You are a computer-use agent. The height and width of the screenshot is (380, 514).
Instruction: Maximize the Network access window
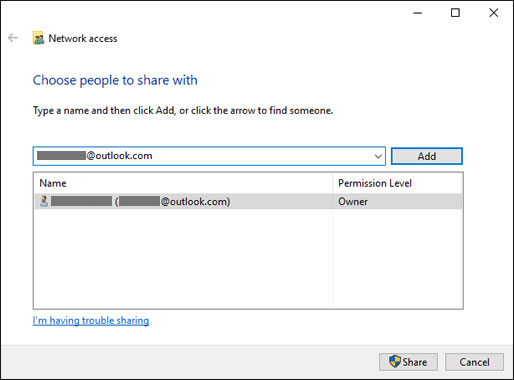click(x=455, y=13)
